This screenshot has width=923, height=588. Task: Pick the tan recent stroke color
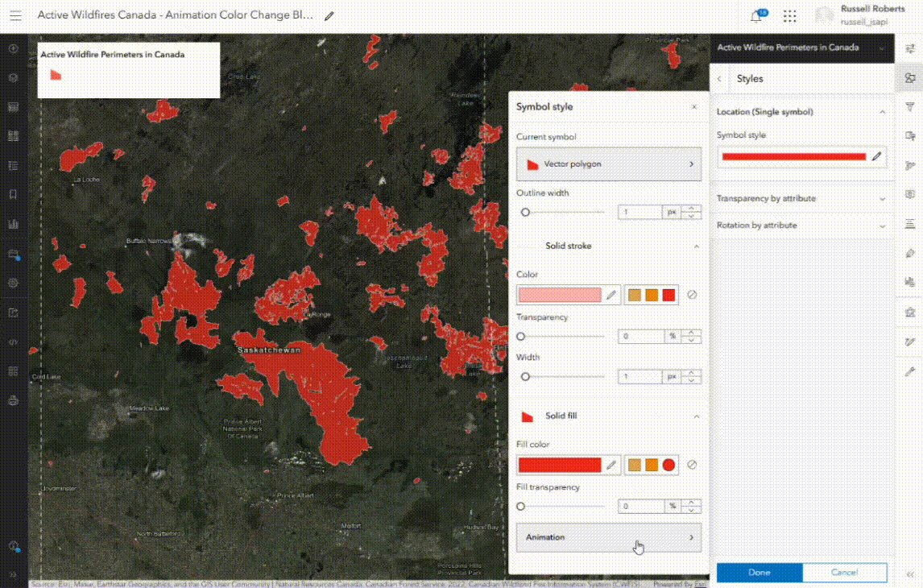click(x=635, y=295)
